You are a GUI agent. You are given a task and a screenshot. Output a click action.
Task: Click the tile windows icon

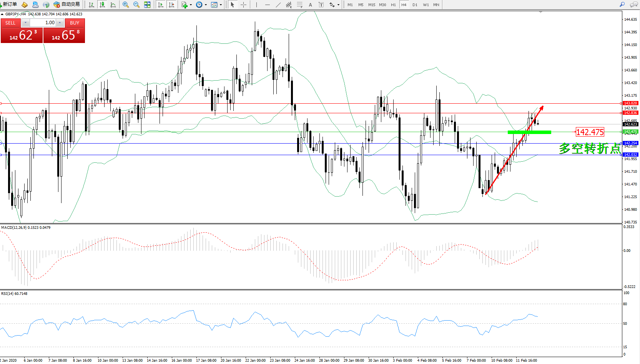147,5
